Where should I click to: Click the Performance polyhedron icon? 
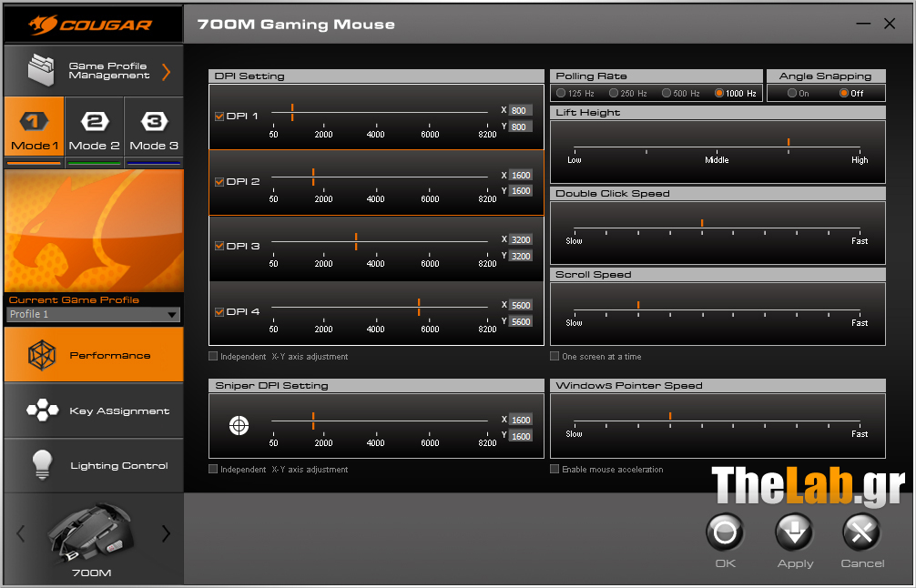[x=42, y=355]
